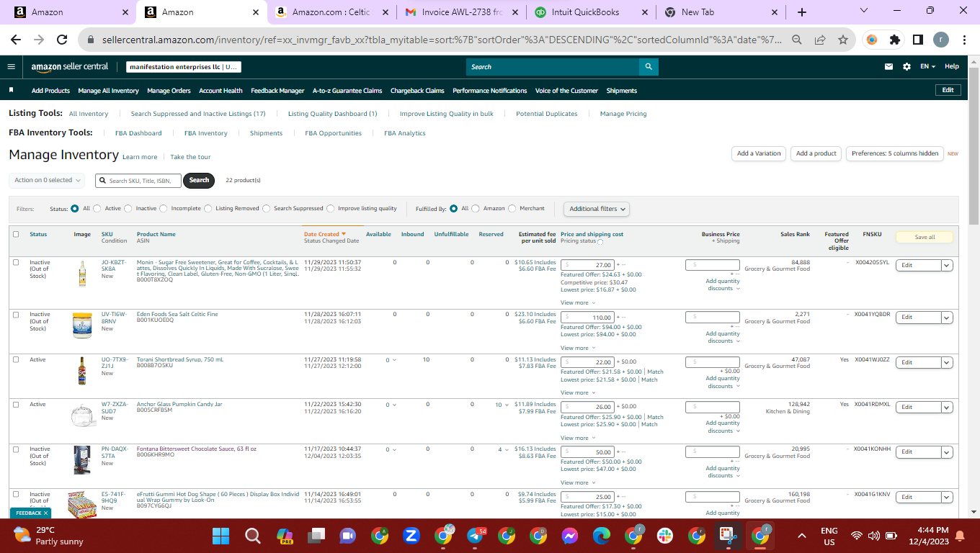Click the magnifier search button in header
Image resolution: width=980 pixels, height=553 pixels.
click(x=649, y=67)
